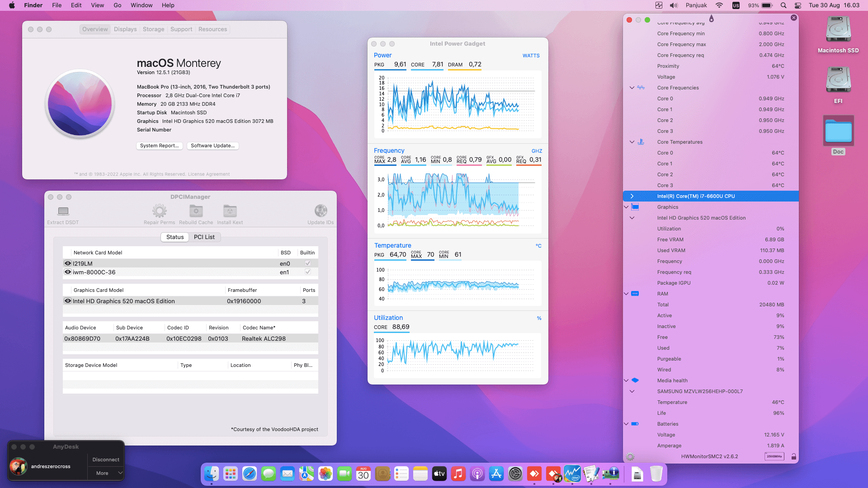The width and height of the screenshot is (868, 488).
Task: Click the Repair Perms gear icon
Action: tap(159, 211)
